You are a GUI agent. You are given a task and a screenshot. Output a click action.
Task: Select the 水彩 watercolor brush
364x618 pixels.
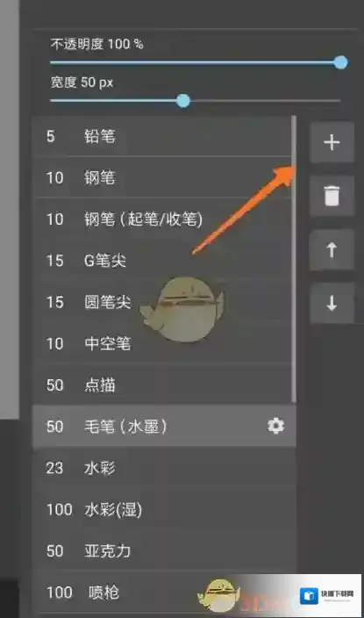coord(164,469)
